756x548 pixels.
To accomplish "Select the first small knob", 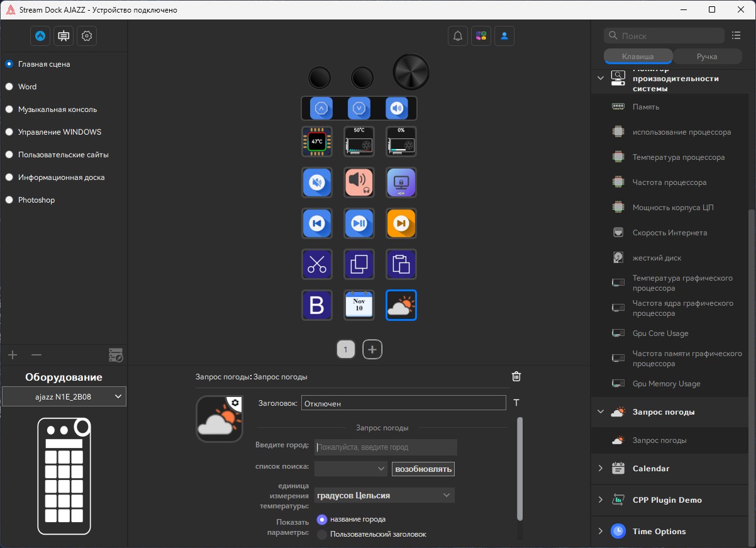I will pyautogui.click(x=320, y=78).
